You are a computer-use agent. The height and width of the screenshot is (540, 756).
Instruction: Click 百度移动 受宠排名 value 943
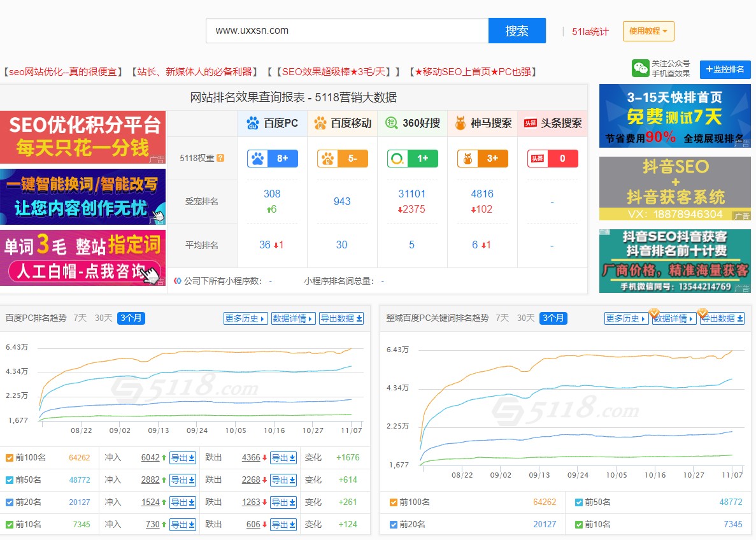point(342,201)
